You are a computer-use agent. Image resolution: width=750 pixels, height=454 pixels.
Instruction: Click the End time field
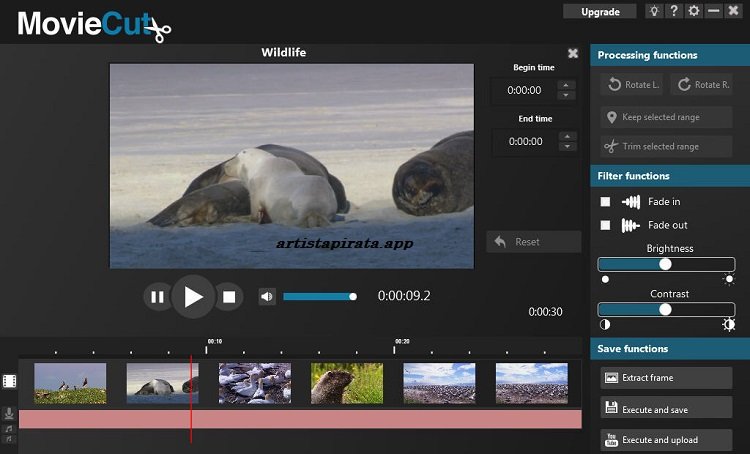click(525, 142)
